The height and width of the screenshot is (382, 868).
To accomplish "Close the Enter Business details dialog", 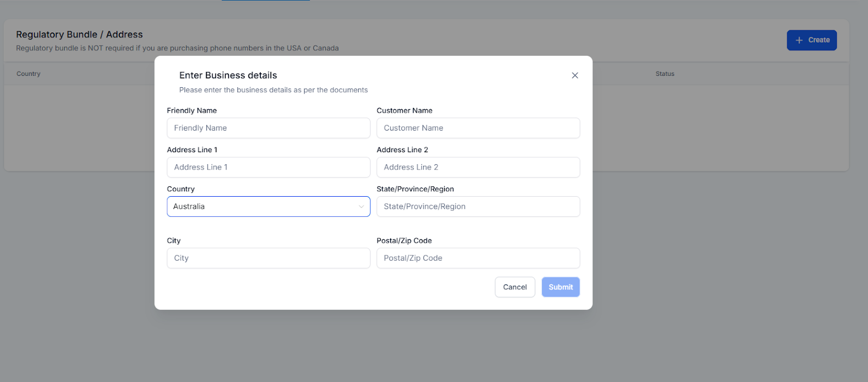I will coord(575,75).
